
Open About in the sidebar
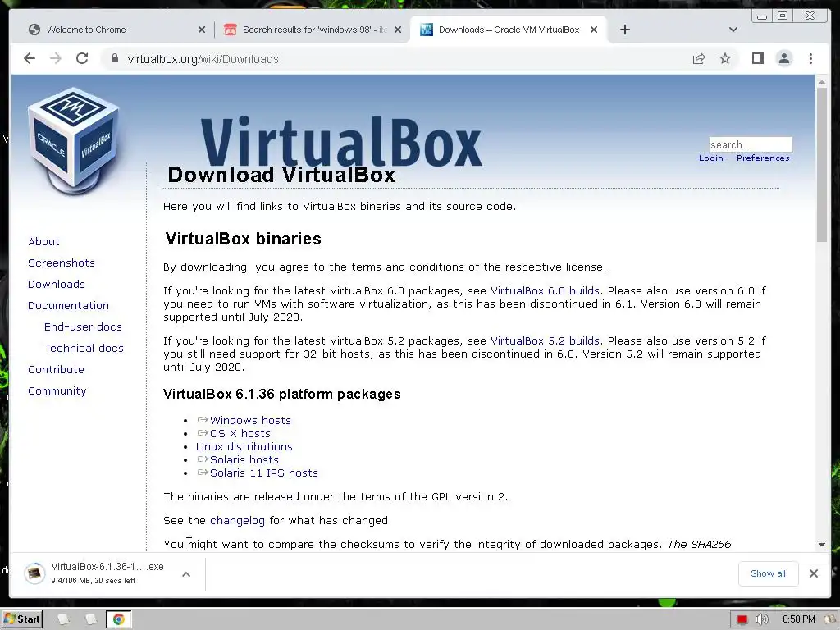(43, 242)
